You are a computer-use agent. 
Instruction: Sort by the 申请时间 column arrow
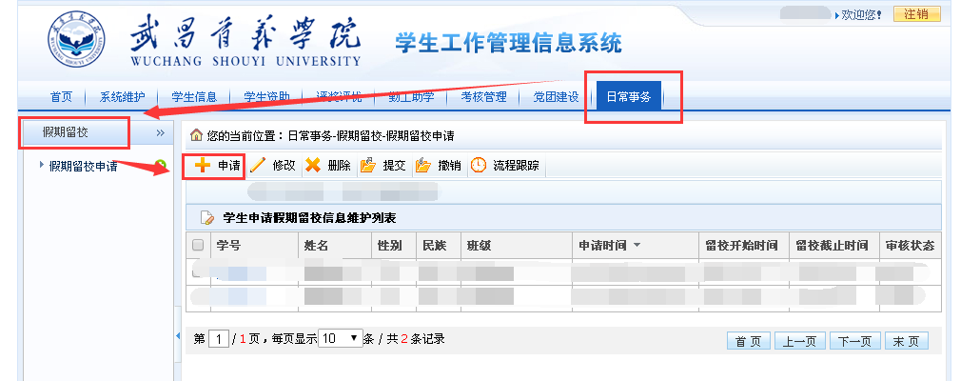[x=637, y=246]
